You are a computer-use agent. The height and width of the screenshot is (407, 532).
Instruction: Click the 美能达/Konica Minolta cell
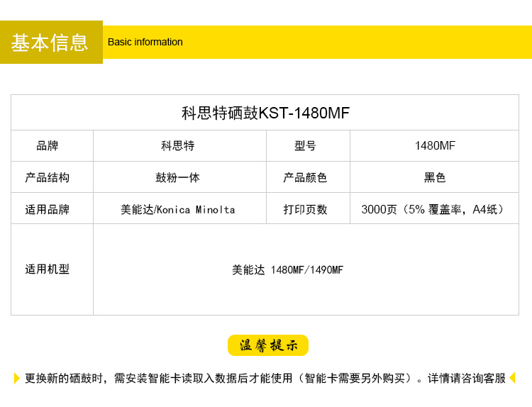point(178,209)
